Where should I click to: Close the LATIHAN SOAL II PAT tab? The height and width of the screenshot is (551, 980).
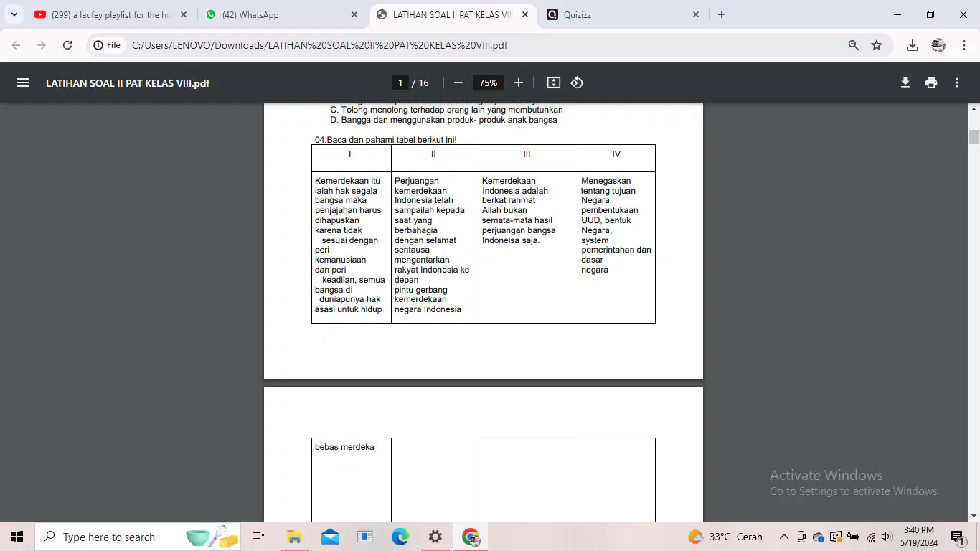click(x=525, y=14)
